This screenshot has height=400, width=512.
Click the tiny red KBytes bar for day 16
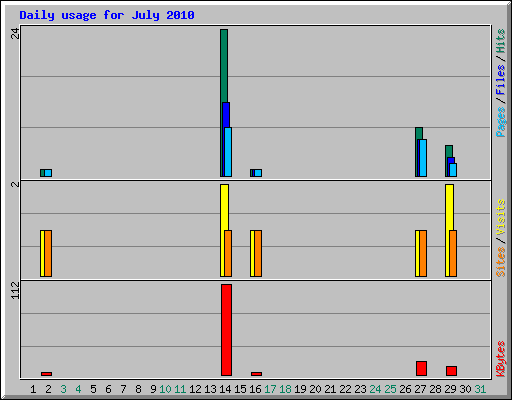pyautogui.click(x=256, y=374)
